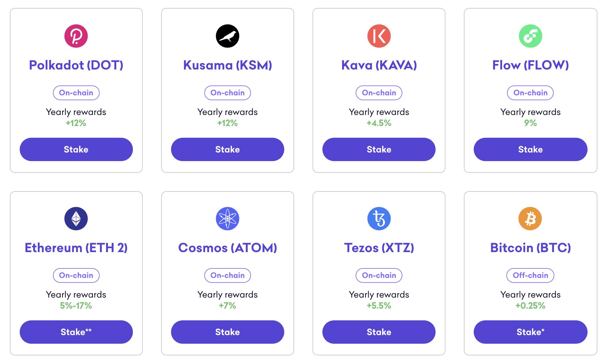606x364 pixels.
Task: Click the Polkadot logo icon
Action: (x=76, y=36)
